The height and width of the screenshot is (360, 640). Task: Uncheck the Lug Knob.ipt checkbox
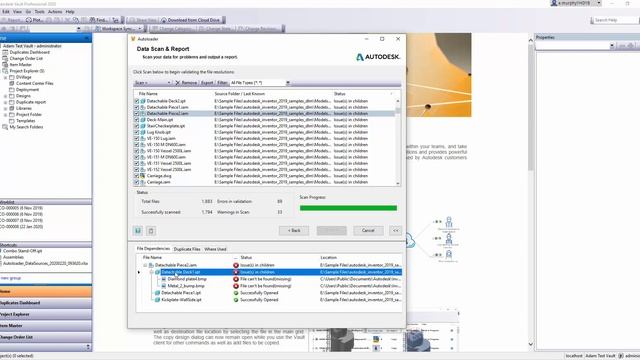click(x=136, y=132)
